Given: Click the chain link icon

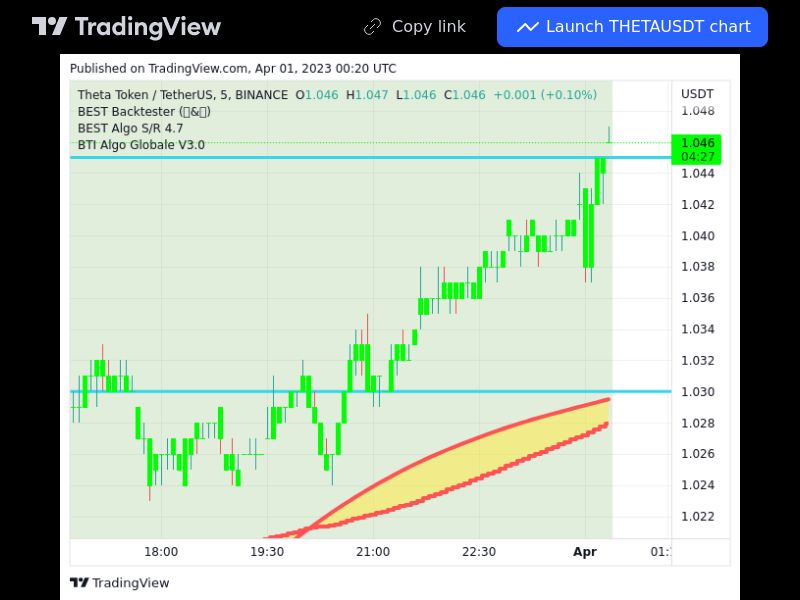Looking at the screenshot, I should (x=372, y=27).
